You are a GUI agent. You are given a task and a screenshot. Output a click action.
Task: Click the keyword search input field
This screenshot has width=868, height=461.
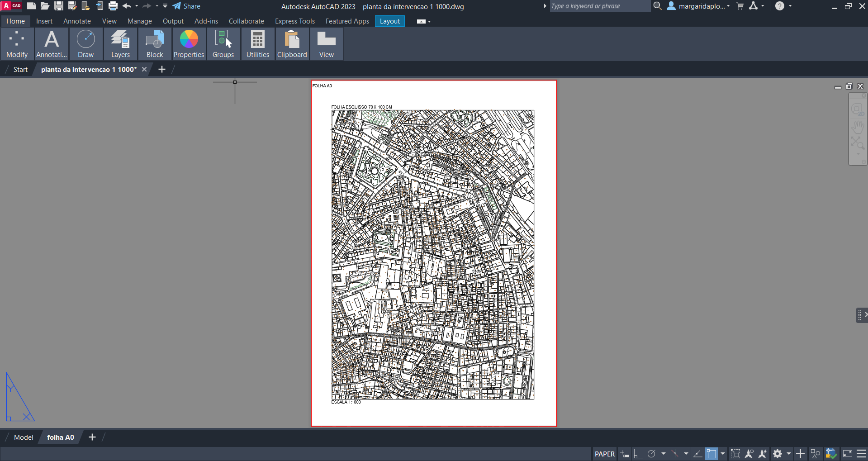point(599,6)
